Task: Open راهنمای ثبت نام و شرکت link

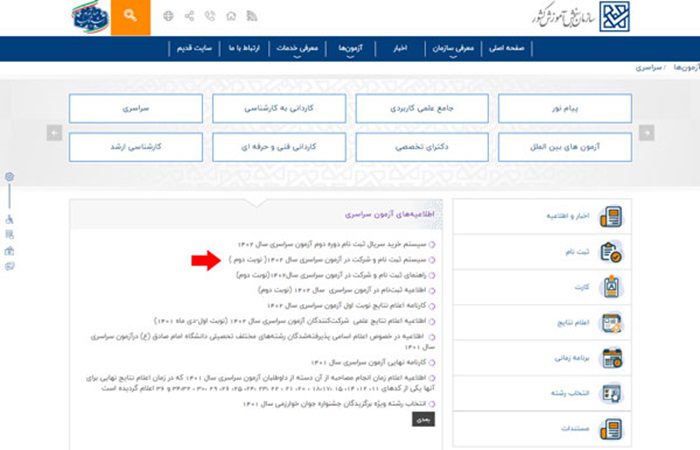Action: (331, 275)
